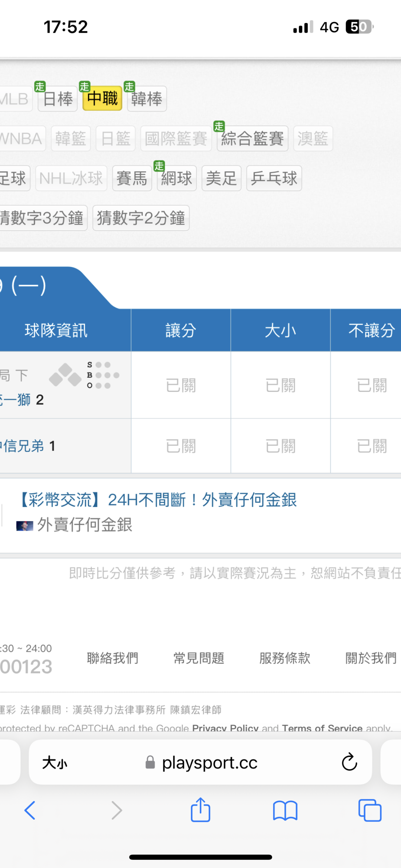Screen dimensions: 401x868
Task: Select the 日籃 tab
Action: [115, 139]
